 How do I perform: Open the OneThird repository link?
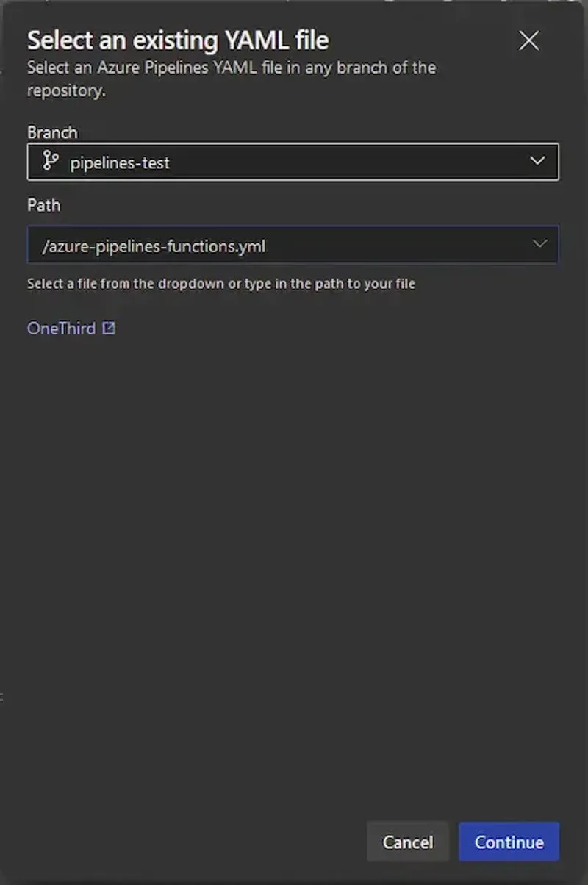61,329
